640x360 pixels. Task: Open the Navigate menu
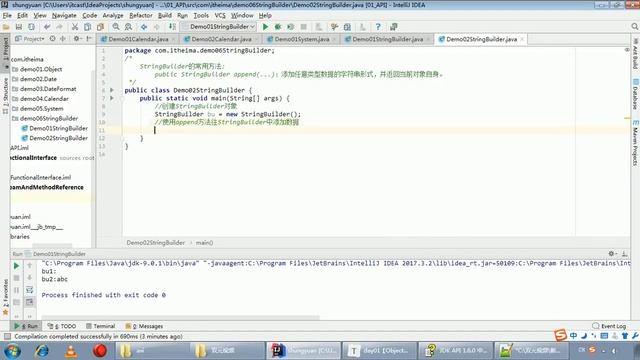tap(64, 15)
